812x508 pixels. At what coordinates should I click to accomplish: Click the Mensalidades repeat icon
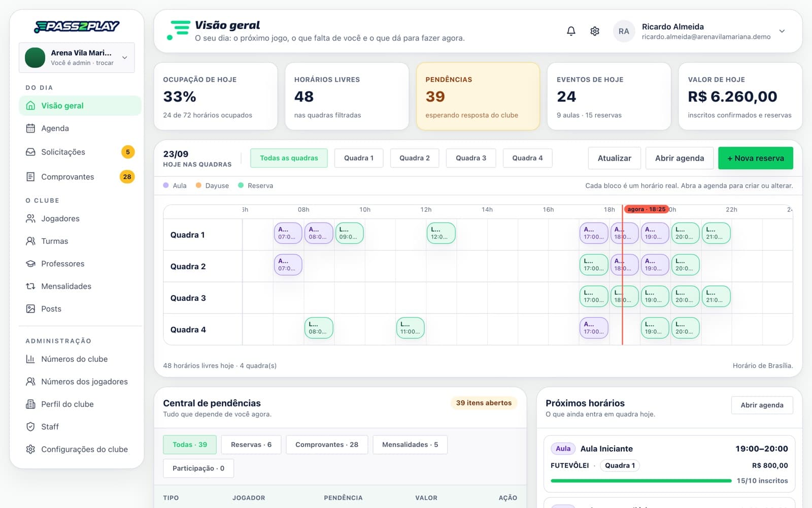[30, 287]
